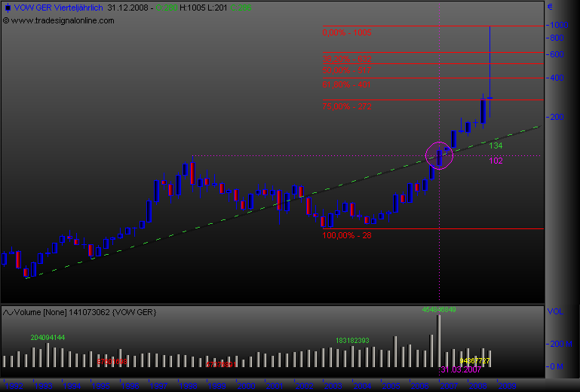This screenshot has width=580, height=392.
Task: Click the Euro currency symbol above price axis
Action: [x=551, y=8]
